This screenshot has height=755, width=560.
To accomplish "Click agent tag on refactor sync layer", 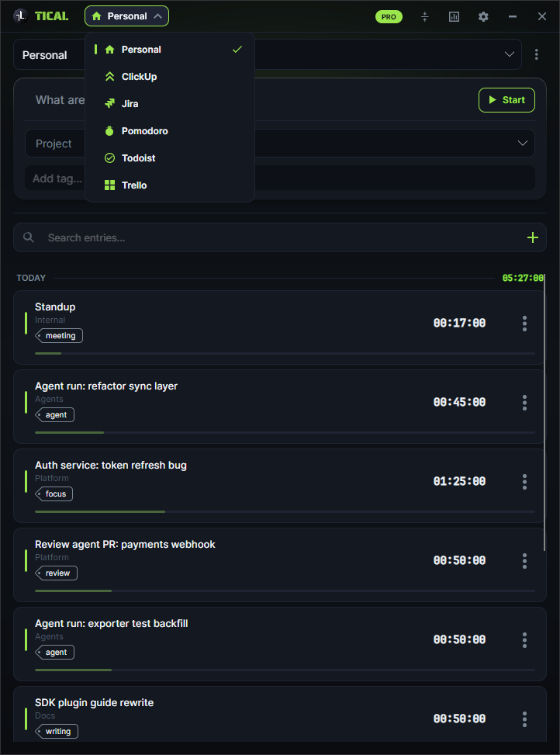I will (x=55, y=414).
